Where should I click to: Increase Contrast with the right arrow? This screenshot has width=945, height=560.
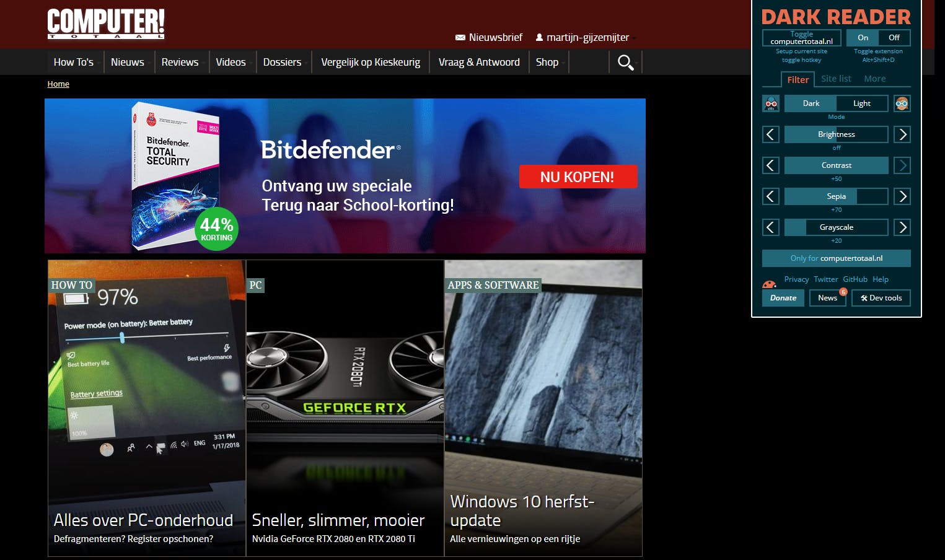click(902, 165)
